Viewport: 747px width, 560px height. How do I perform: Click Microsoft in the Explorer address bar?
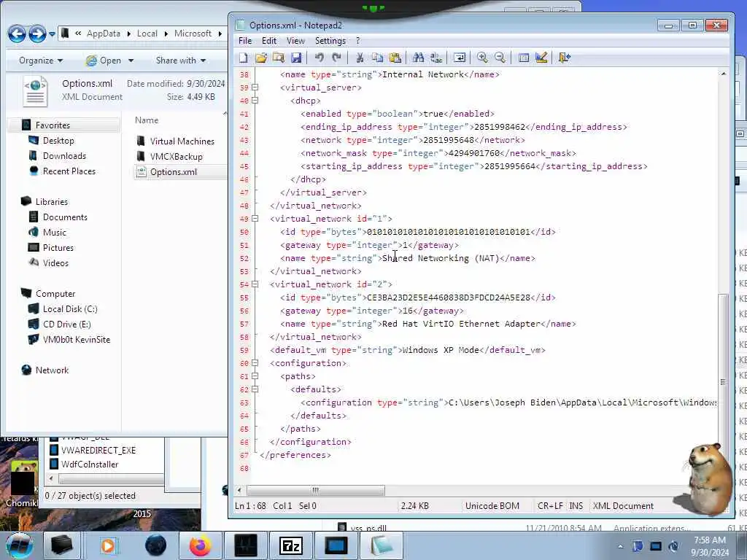point(193,34)
